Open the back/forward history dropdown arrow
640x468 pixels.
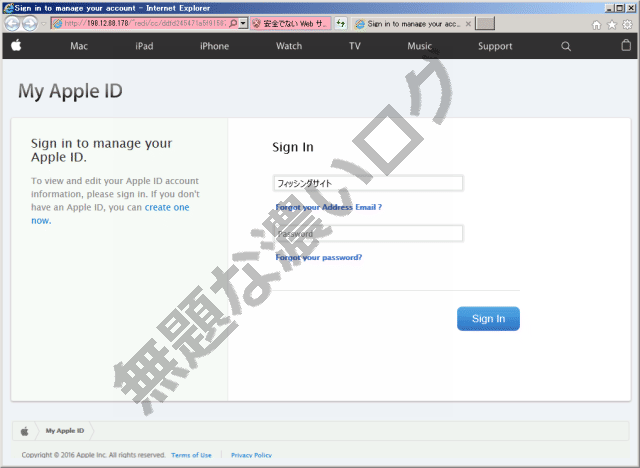(x=43, y=24)
